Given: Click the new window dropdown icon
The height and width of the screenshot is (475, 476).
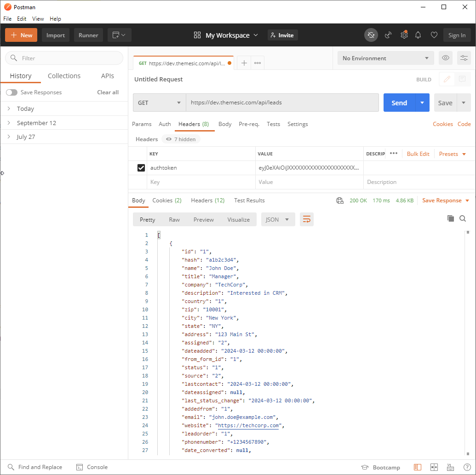Looking at the screenshot, I should click(x=119, y=35).
